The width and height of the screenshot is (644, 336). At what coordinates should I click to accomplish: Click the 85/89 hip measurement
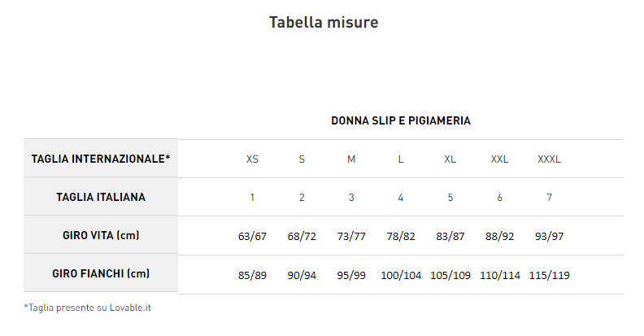pyautogui.click(x=252, y=276)
